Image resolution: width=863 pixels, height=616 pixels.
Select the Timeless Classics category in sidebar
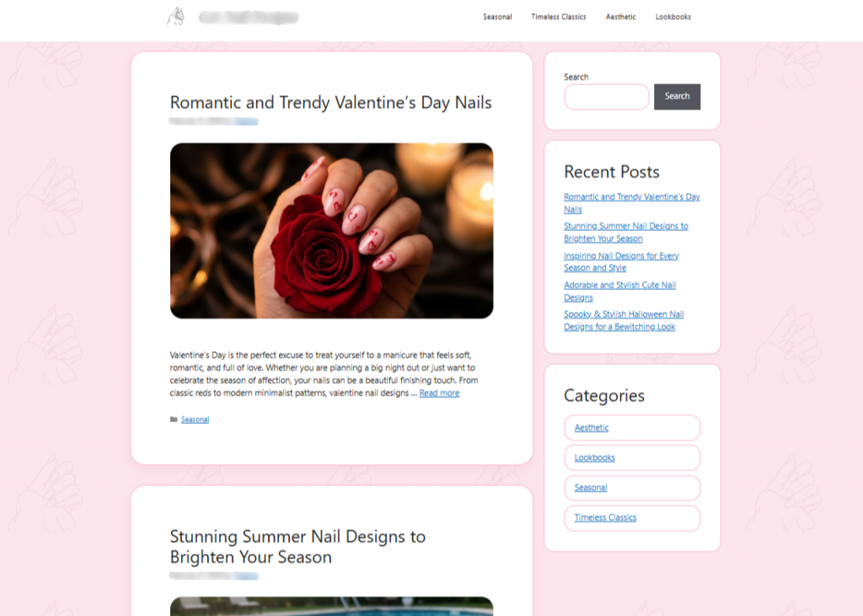(x=632, y=518)
